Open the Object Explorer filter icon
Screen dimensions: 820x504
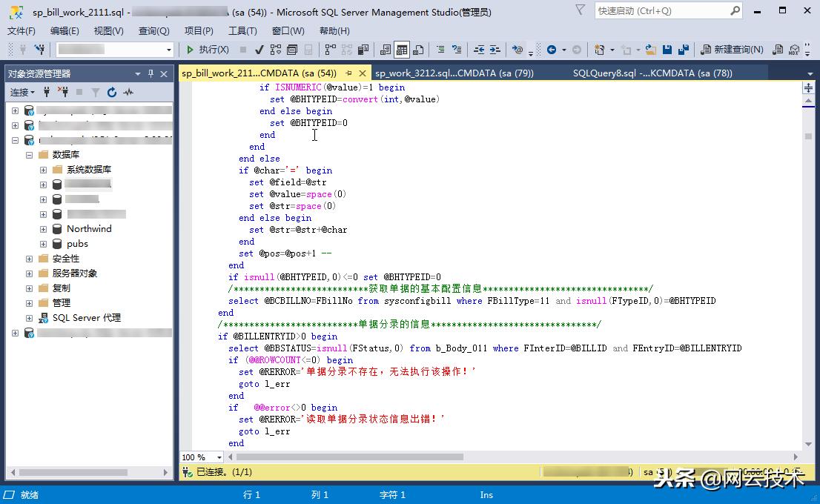(96, 92)
